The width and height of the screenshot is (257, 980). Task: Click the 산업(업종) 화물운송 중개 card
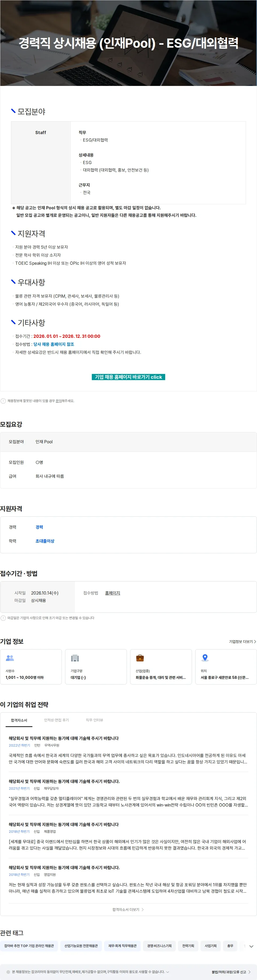161,667
